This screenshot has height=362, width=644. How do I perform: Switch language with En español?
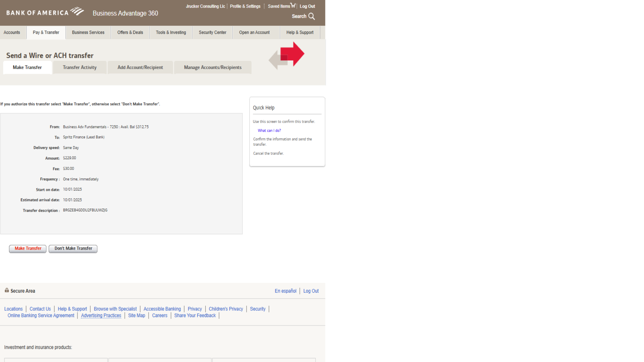tap(285, 291)
